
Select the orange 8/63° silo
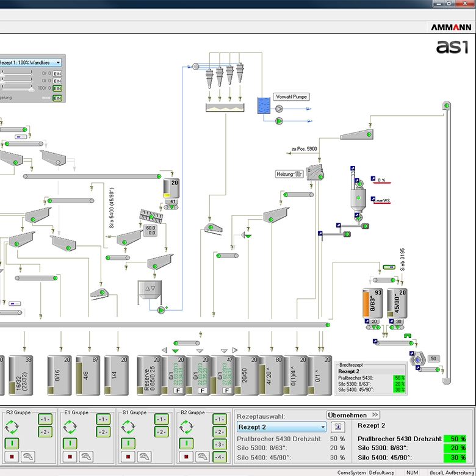tap(373, 303)
